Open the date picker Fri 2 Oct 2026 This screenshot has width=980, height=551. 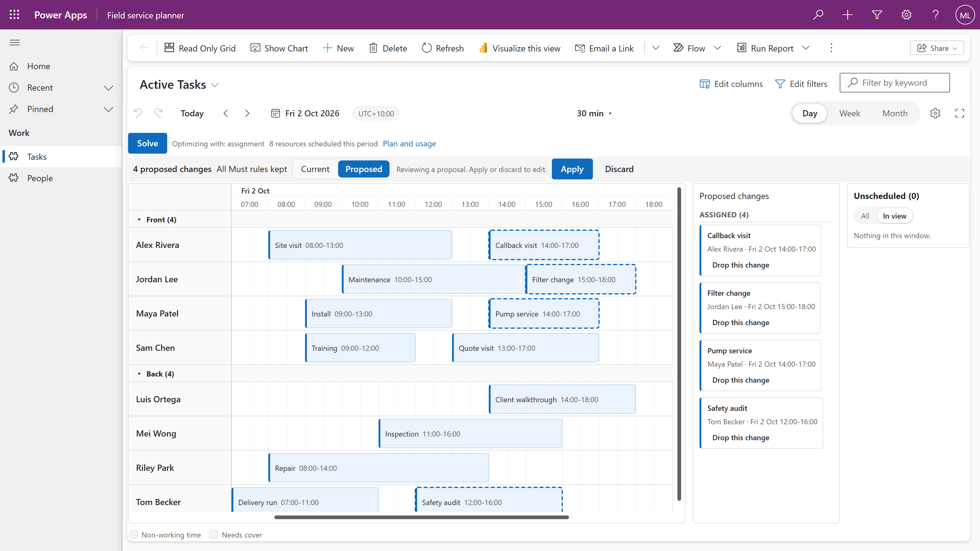tap(305, 113)
